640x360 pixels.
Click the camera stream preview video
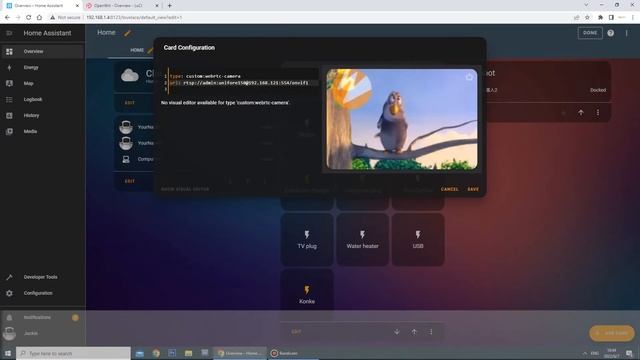pos(402,119)
